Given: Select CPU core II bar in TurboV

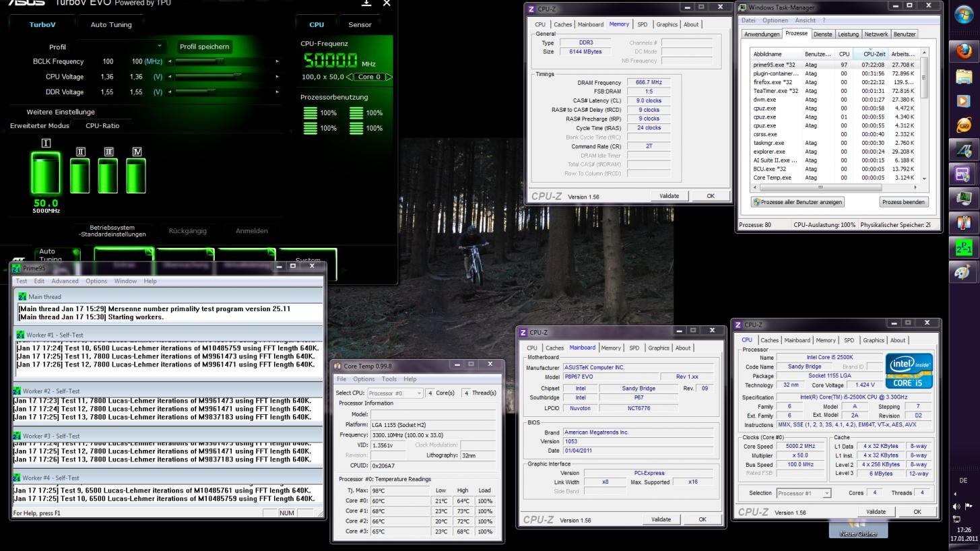Looking at the screenshot, I should (80, 175).
